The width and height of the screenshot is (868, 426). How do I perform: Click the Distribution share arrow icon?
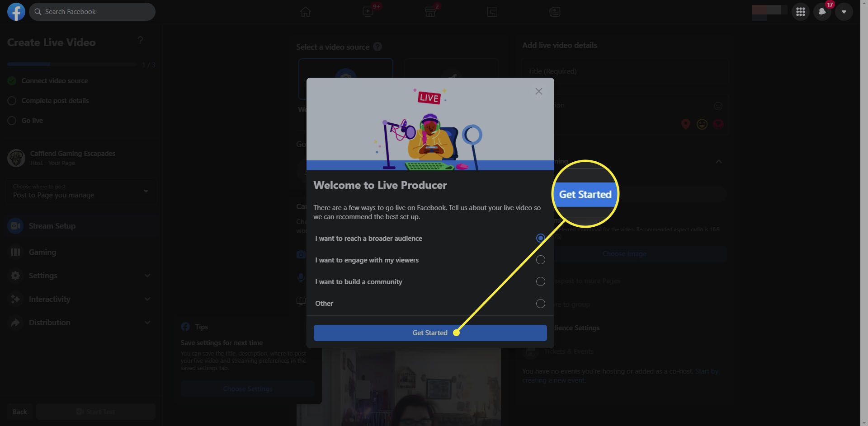click(15, 323)
